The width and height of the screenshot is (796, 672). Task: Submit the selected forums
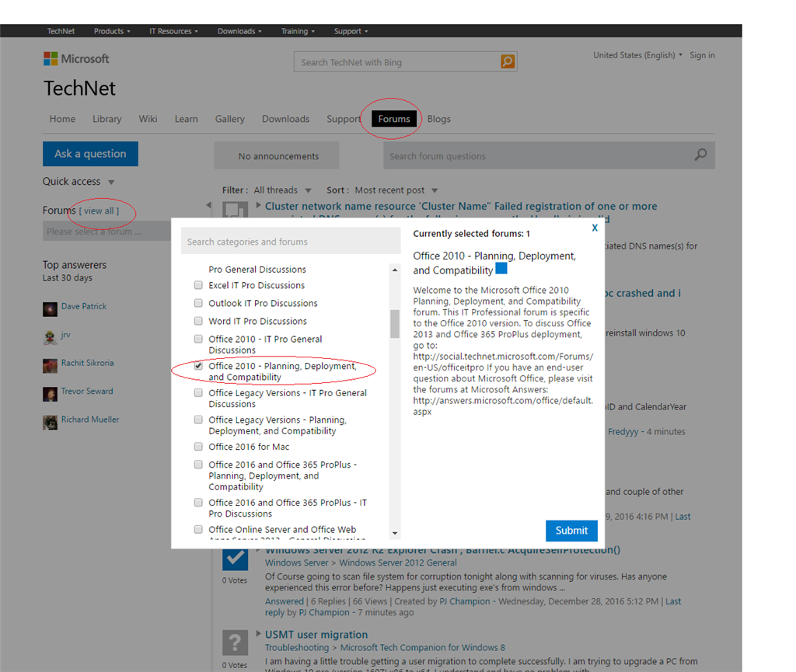coord(571,531)
